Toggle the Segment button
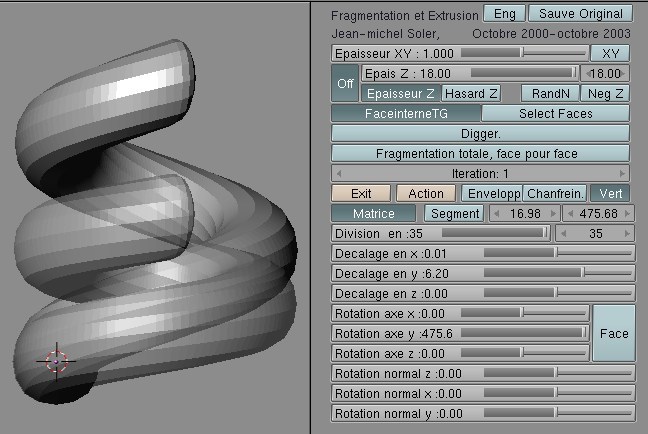This screenshot has height=434, width=648. coord(454,213)
